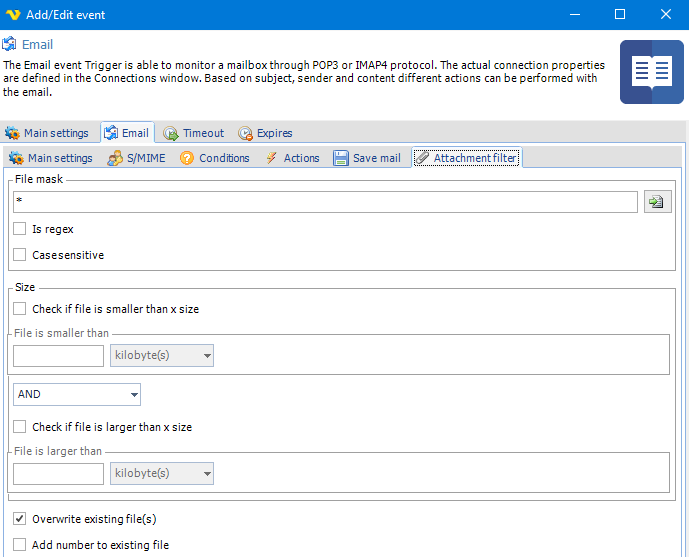This screenshot has height=557, width=689.
Task: Click the Save mail floppy disk icon
Action: (x=341, y=158)
